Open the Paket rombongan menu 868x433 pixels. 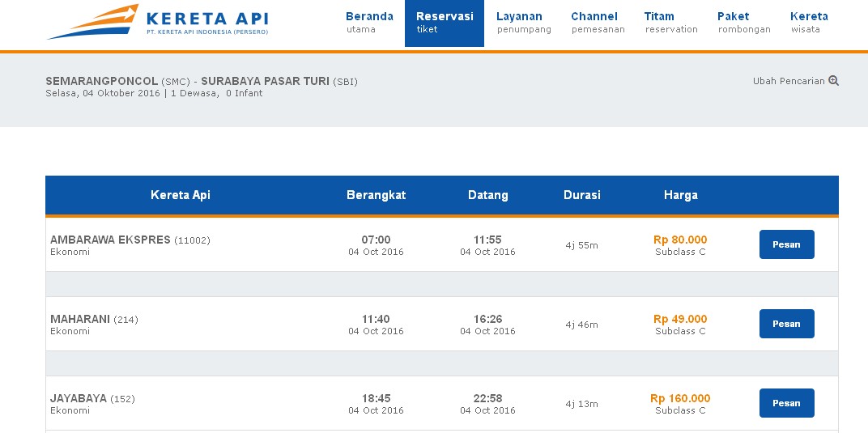click(x=743, y=23)
